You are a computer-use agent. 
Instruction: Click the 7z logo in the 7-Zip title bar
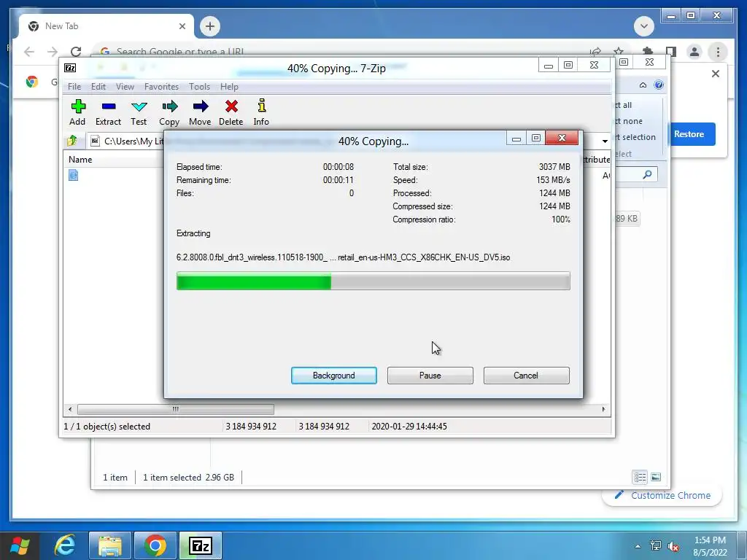[x=70, y=68]
